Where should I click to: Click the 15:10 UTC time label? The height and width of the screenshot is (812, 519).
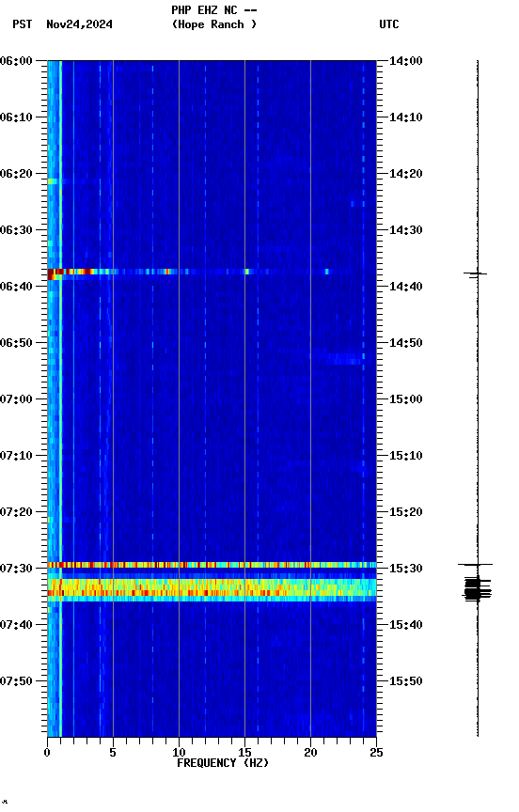pyautogui.click(x=406, y=456)
